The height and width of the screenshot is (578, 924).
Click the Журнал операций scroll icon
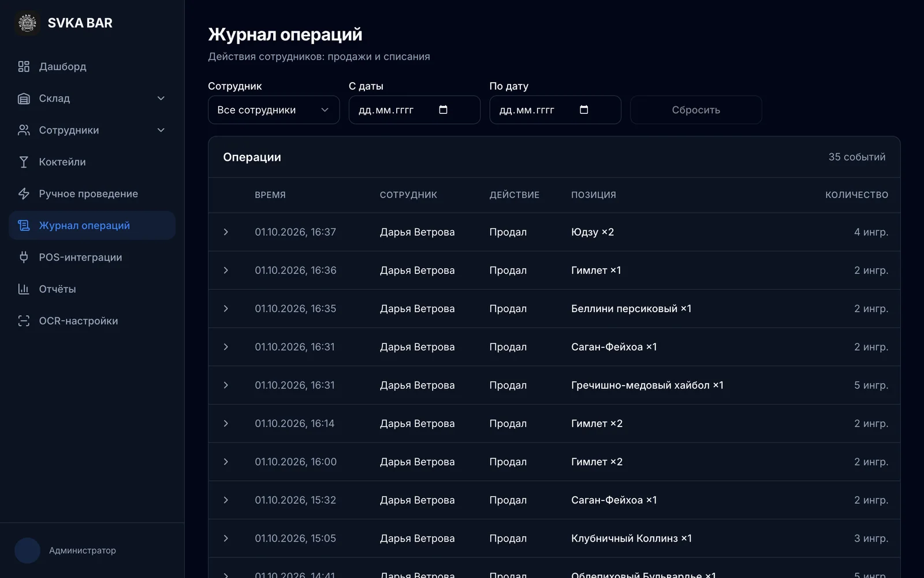[24, 225]
